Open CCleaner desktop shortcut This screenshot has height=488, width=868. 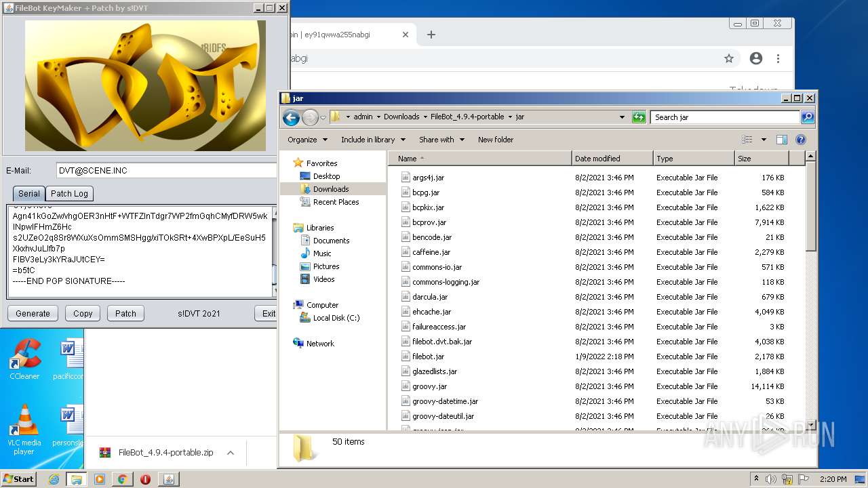24,359
